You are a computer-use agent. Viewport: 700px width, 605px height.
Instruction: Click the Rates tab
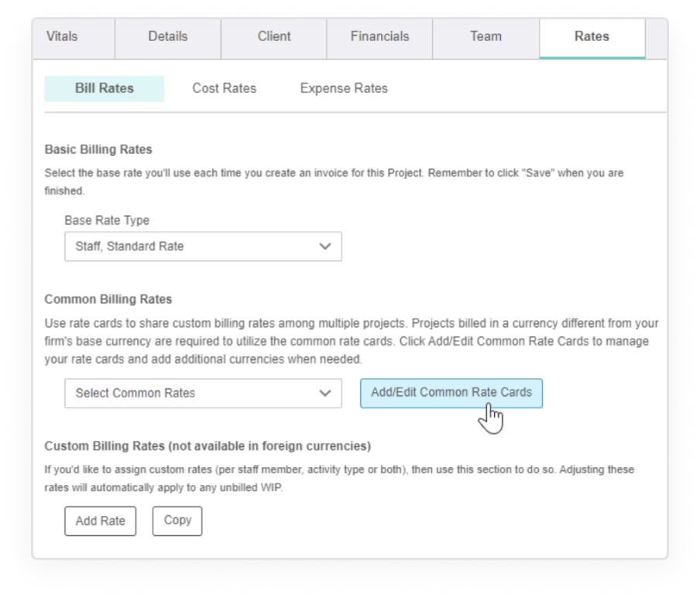[x=592, y=36]
